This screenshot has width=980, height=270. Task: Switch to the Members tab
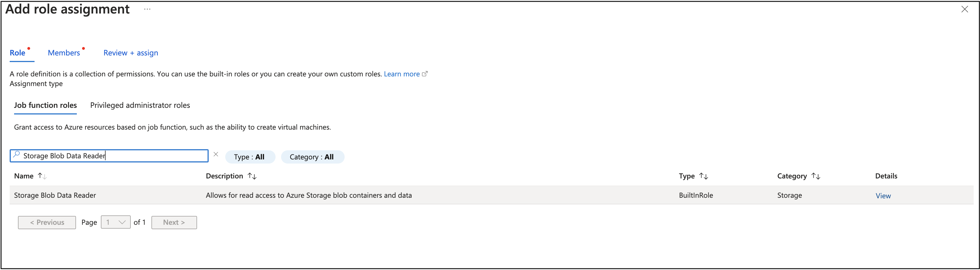pos(64,52)
